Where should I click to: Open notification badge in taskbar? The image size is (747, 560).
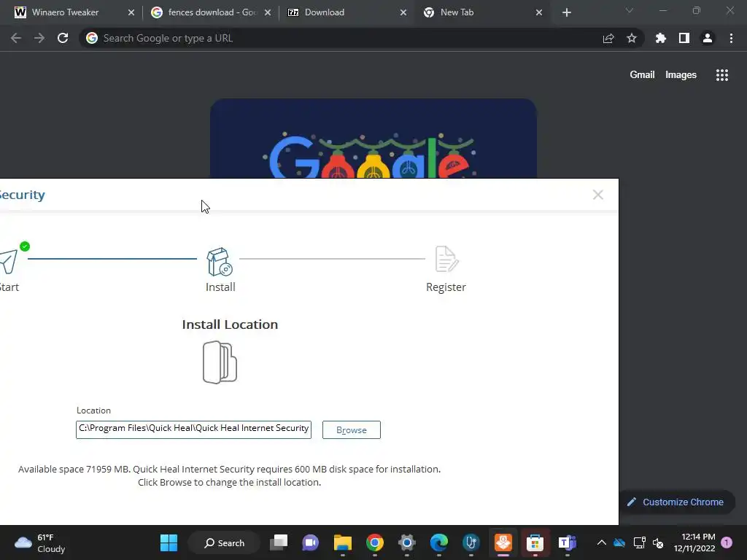click(x=727, y=542)
